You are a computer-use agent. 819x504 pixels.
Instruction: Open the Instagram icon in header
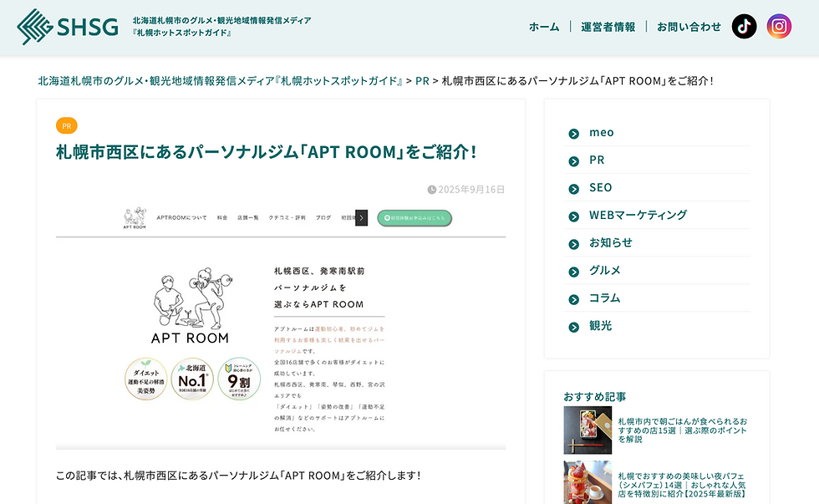click(779, 26)
